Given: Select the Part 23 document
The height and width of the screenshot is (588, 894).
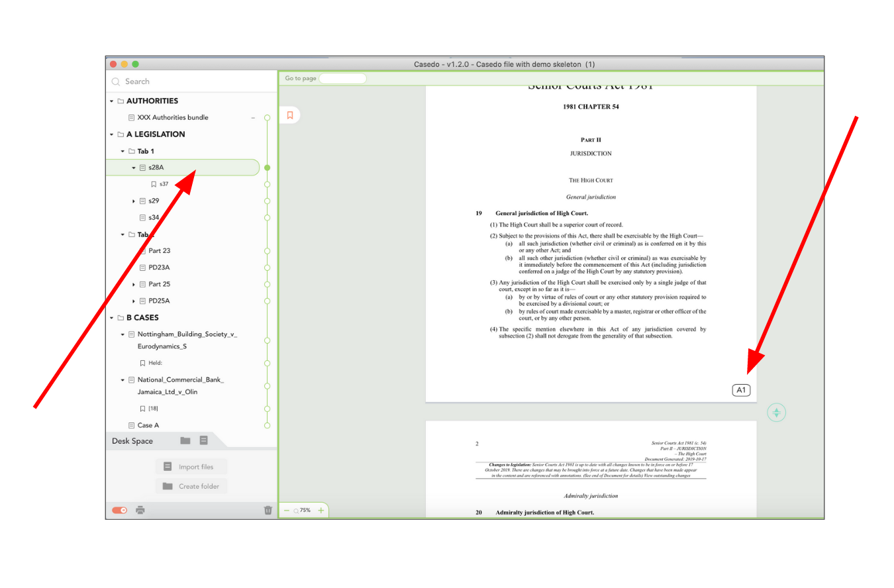Looking at the screenshot, I should click(x=160, y=251).
